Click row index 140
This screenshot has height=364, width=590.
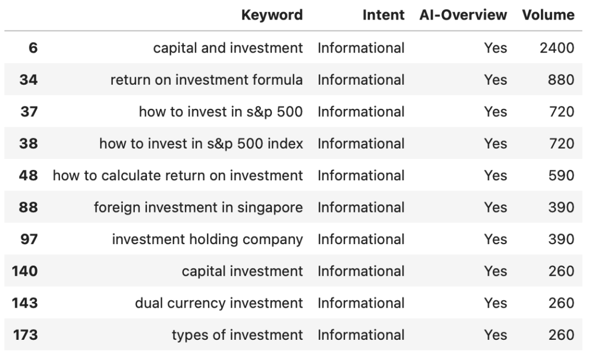(x=25, y=271)
